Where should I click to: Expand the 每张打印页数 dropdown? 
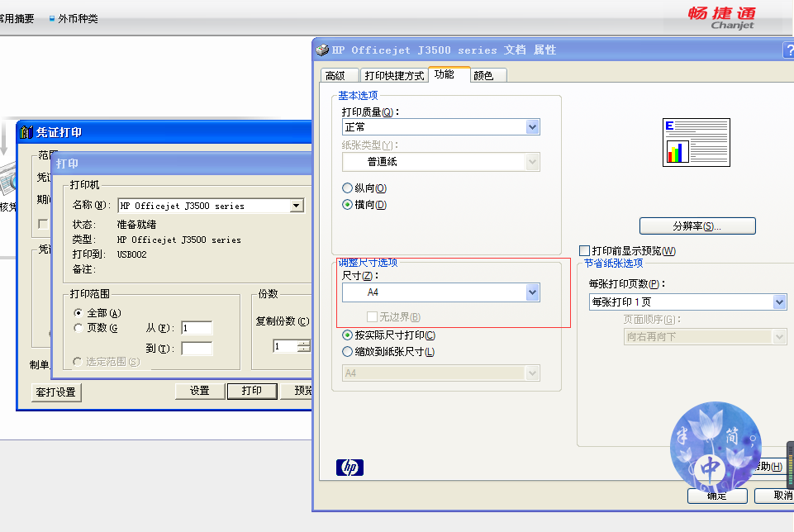779,302
